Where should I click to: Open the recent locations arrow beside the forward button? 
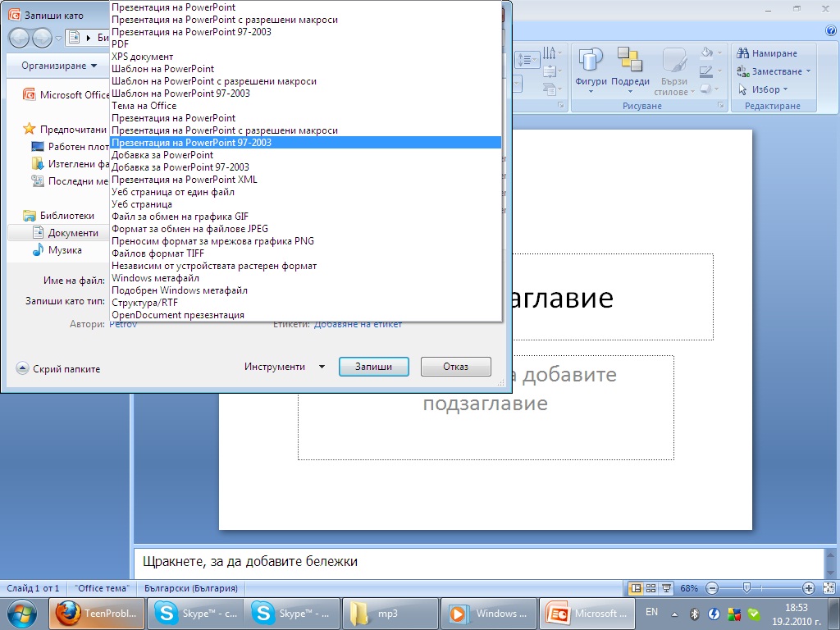(58, 38)
